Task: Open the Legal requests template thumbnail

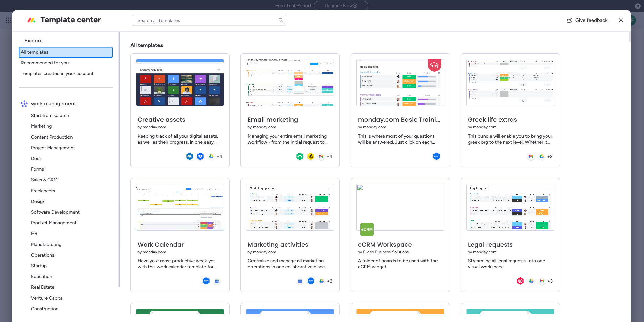Action: (x=510, y=207)
